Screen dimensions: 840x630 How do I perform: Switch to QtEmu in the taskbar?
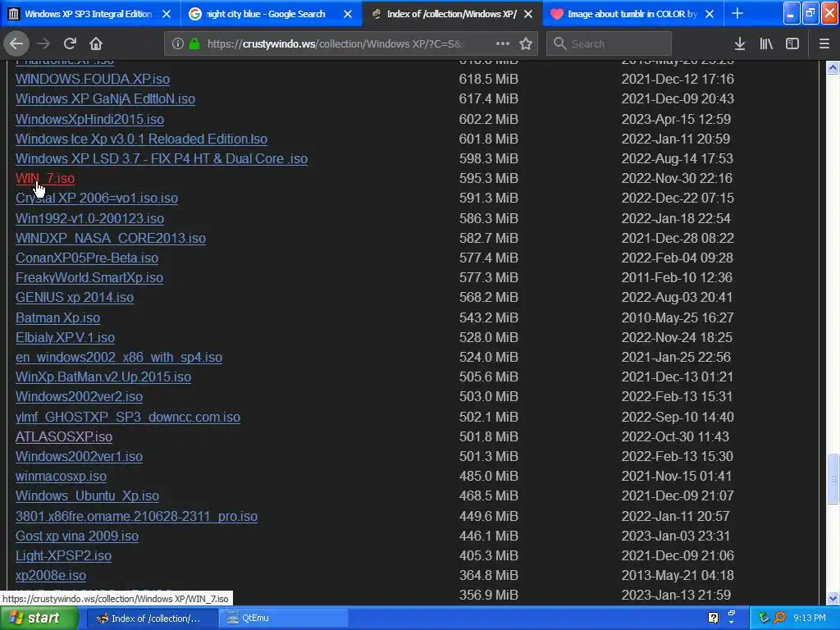click(x=284, y=619)
